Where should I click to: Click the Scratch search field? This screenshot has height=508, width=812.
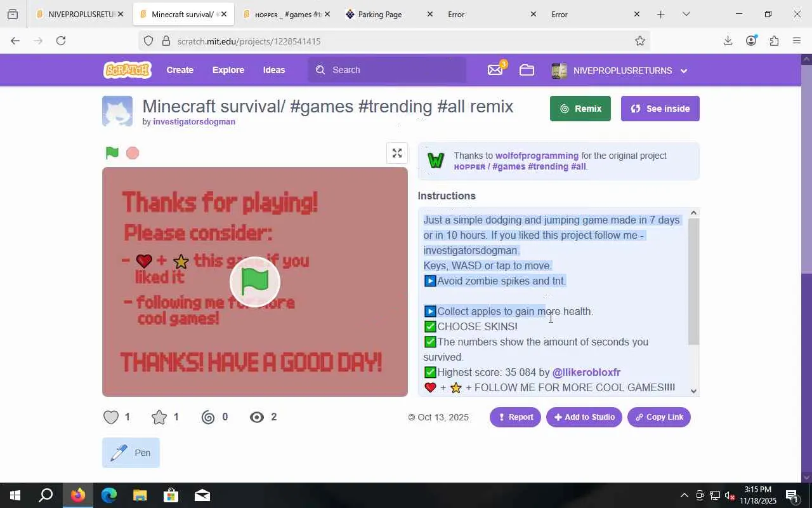point(387,70)
